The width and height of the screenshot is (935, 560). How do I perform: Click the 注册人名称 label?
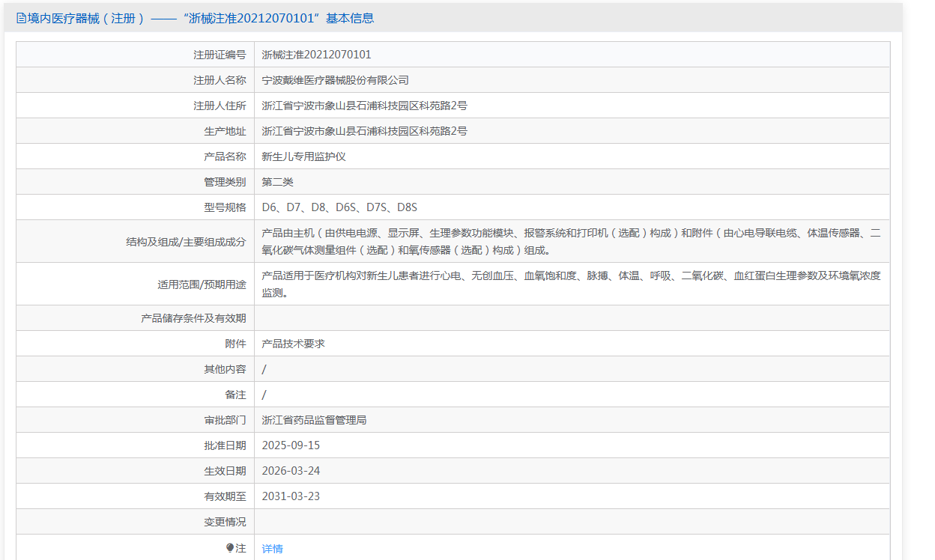pyautogui.click(x=220, y=80)
